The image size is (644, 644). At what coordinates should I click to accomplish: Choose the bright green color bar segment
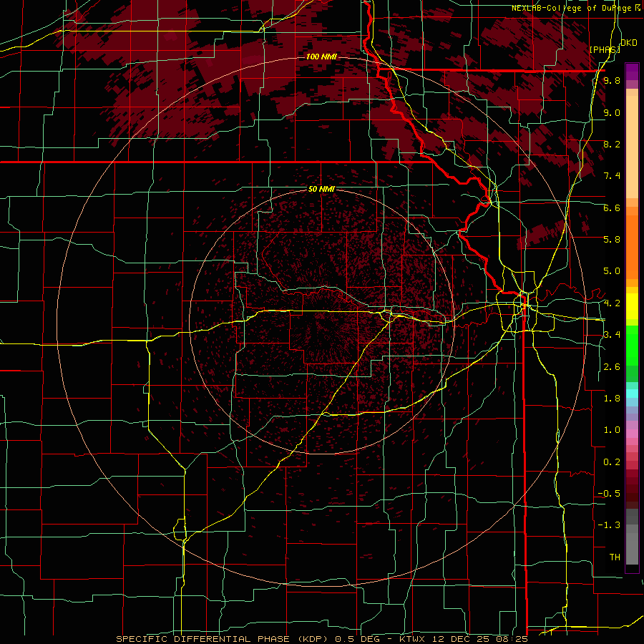click(x=632, y=346)
